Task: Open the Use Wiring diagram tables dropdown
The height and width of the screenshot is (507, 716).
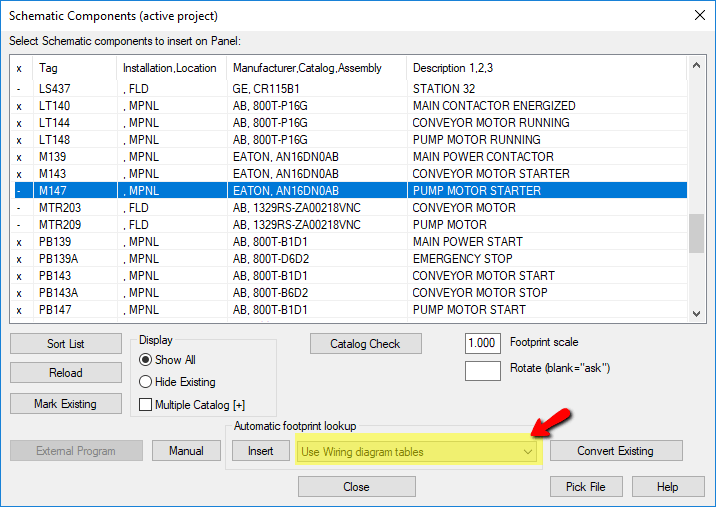Action: point(416,452)
